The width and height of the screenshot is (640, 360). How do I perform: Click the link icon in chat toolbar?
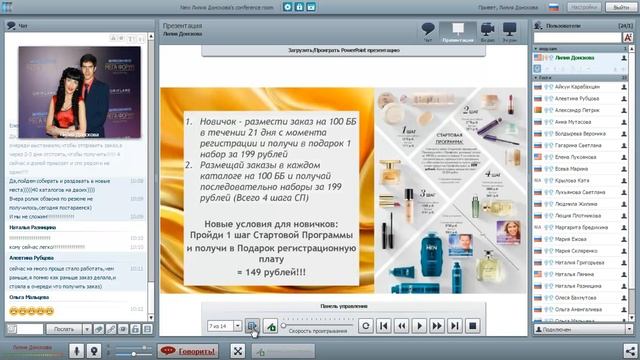(x=111, y=329)
